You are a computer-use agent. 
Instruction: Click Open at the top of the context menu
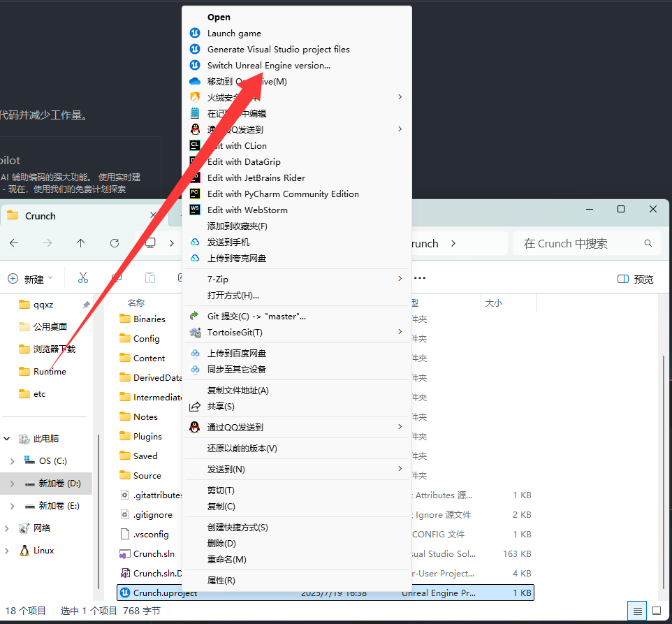click(219, 17)
